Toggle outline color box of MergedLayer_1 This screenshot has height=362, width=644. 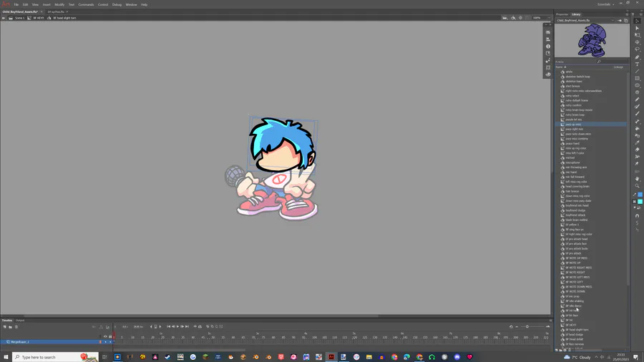(101, 342)
